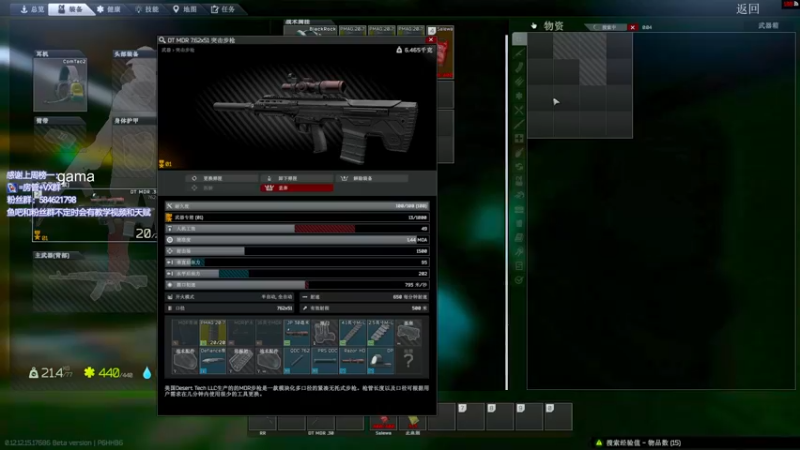Click the MOA accuracy stat bar

(x=297, y=240)
